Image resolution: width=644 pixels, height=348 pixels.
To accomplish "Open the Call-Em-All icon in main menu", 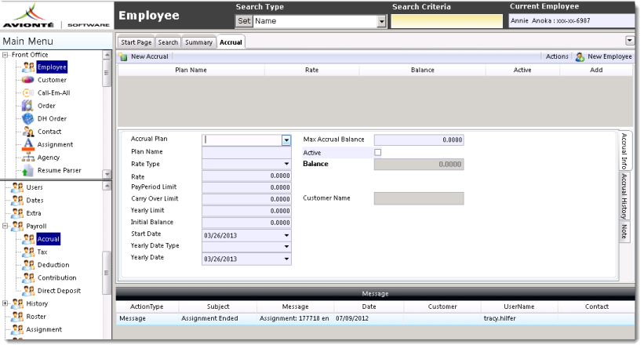I will [x=26, y=92].
